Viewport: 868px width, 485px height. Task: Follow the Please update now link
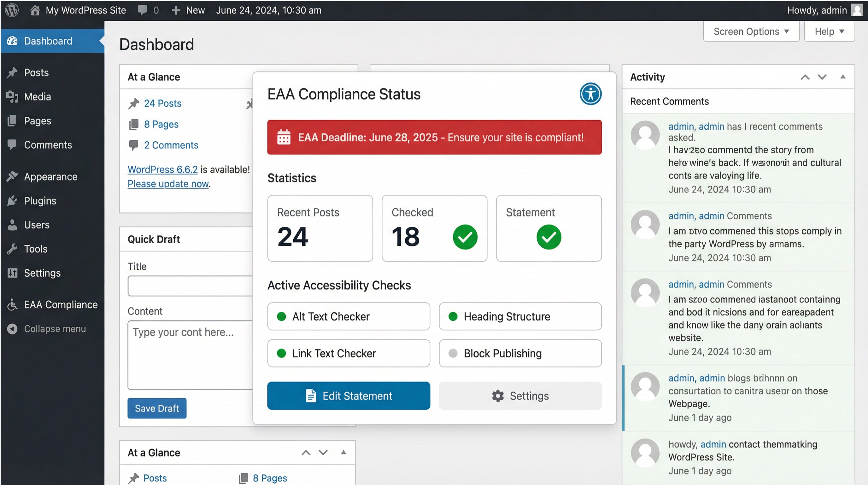coord(168,184)
